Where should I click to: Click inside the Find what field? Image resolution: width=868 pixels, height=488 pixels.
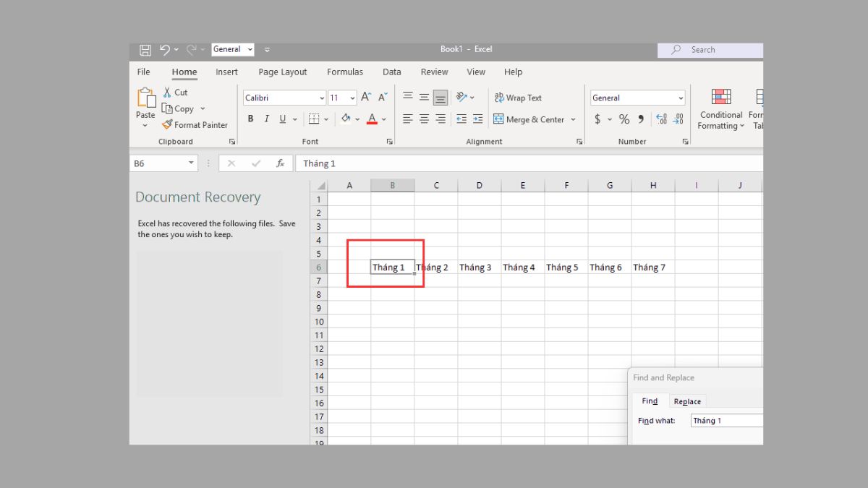point(726,420)
